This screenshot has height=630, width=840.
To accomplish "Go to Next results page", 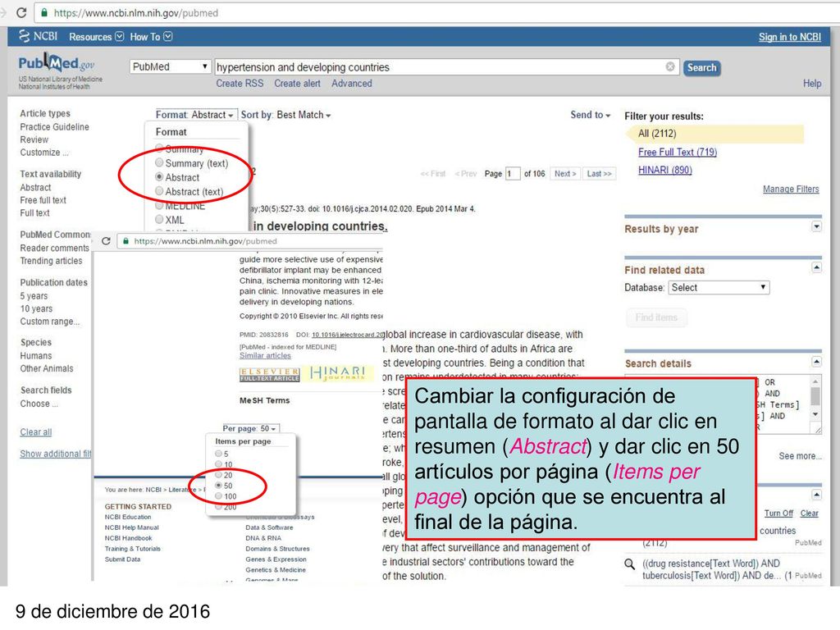I will [565, 174].
